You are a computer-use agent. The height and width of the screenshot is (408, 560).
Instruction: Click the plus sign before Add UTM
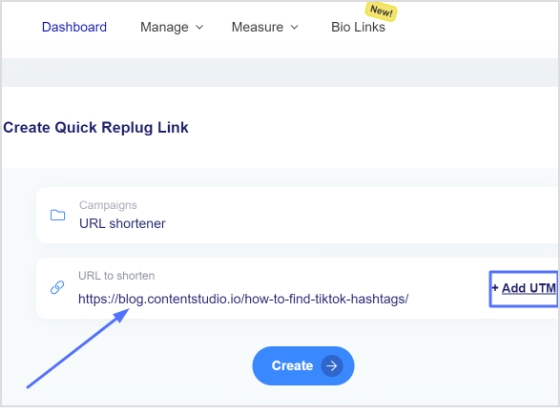[x=495, y=288]
